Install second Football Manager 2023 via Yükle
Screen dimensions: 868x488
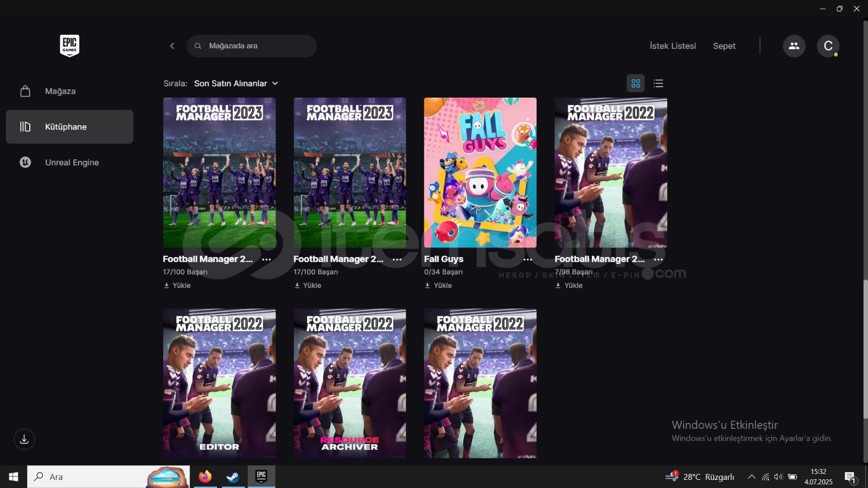[308, 285]
